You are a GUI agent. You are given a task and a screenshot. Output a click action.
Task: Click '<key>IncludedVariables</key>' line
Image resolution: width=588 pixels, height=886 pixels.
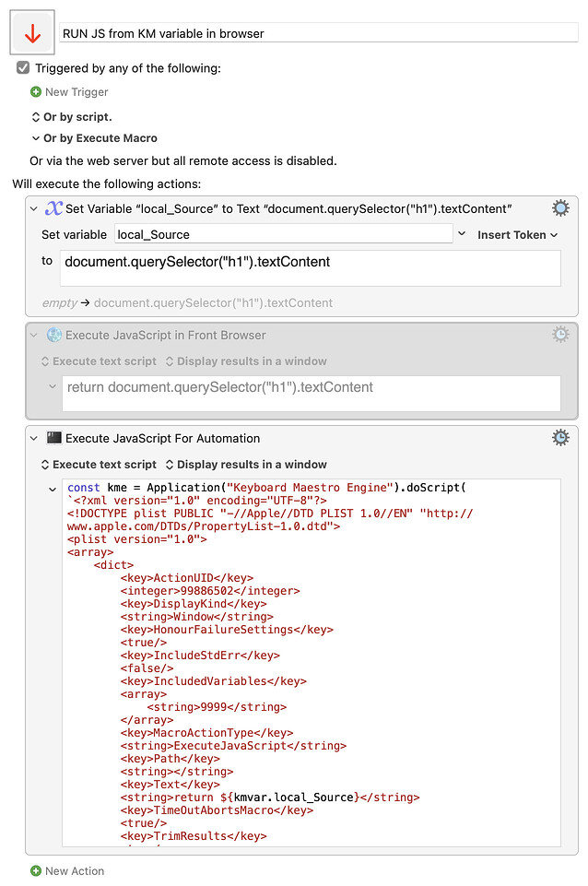pos(214,681)
